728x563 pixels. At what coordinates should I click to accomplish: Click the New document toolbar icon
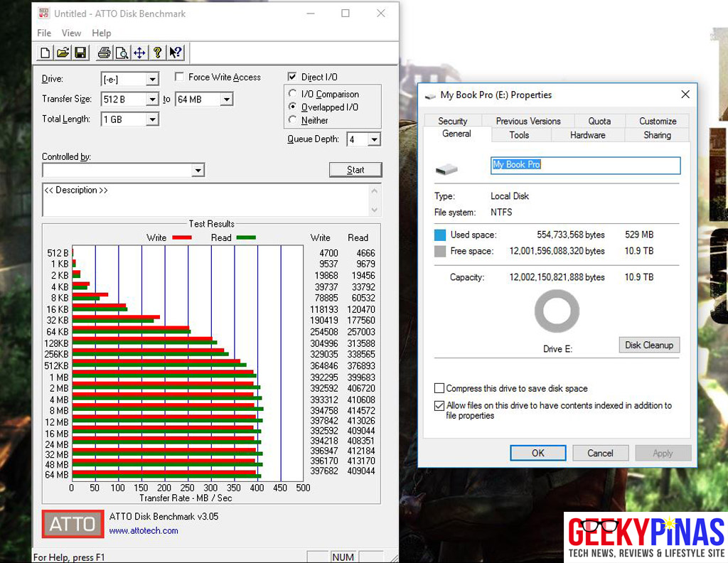tap(45, 53)
